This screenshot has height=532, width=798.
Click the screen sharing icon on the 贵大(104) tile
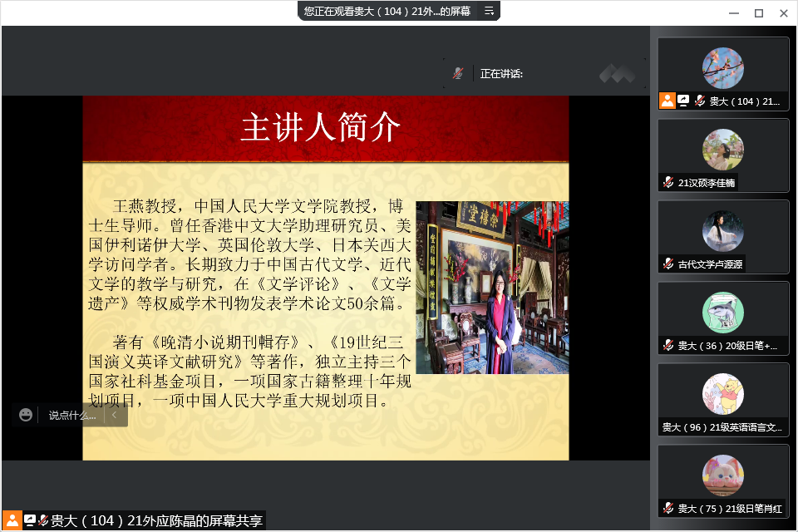(x=683, y=101)
